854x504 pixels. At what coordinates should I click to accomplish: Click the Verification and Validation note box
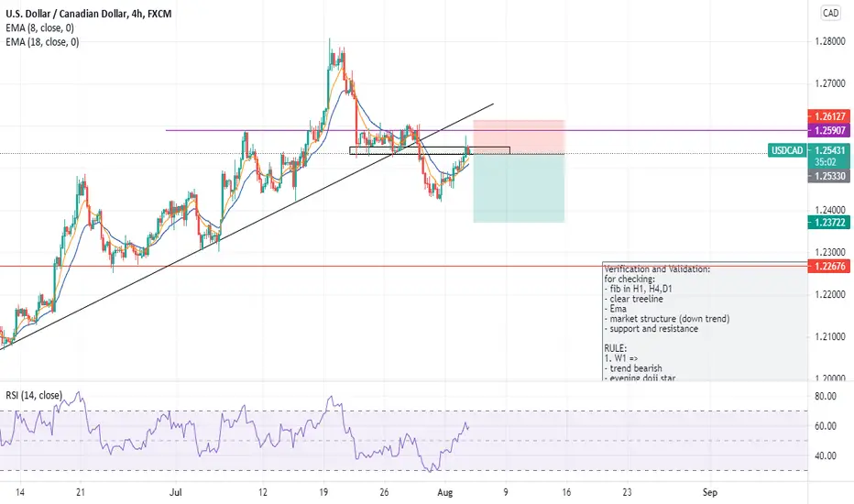(x=705, y=322)
